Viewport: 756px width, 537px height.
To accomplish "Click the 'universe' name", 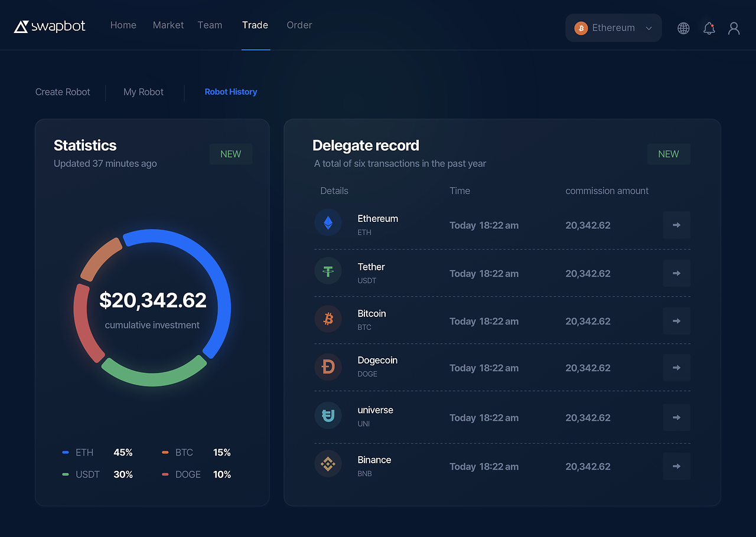I will click(x=375, y=410).
